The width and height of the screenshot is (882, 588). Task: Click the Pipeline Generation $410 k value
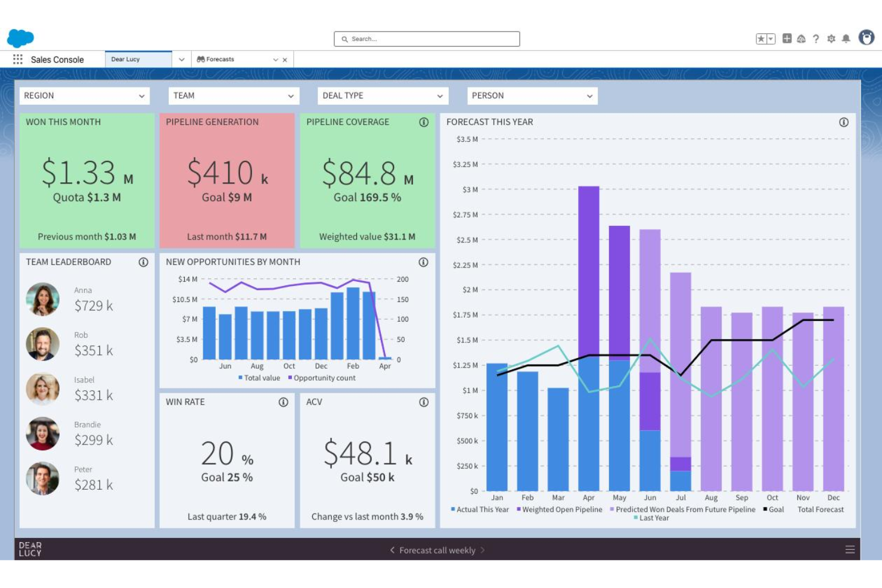(227, 173)
